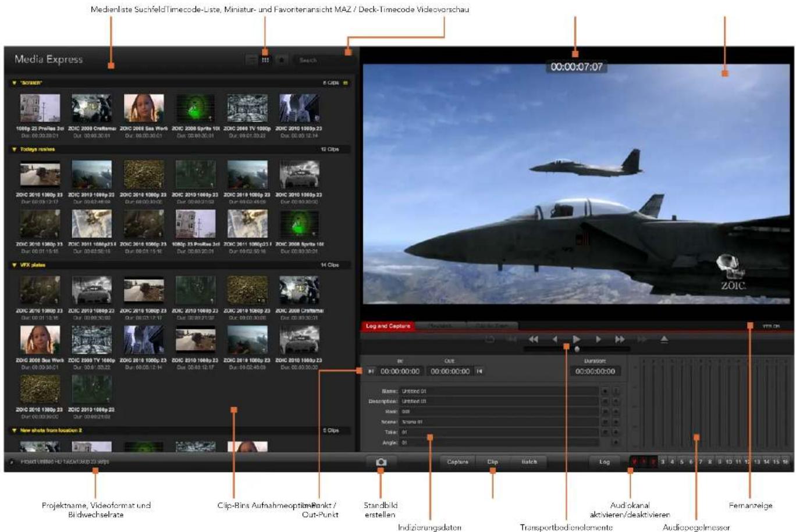
Task: Select ZOIC 2008 TV 1080p clip in VFX plates
Action: tap(92, 347)
